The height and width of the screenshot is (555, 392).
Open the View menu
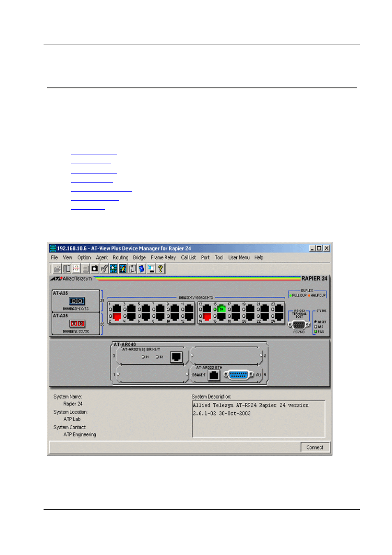pyautogui.click(x=67, y=258)
